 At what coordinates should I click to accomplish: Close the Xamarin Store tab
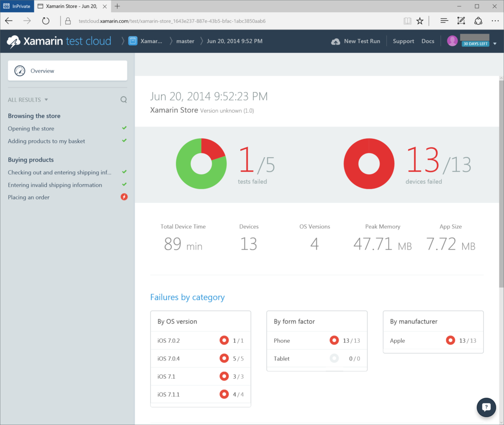coord(104,6)
